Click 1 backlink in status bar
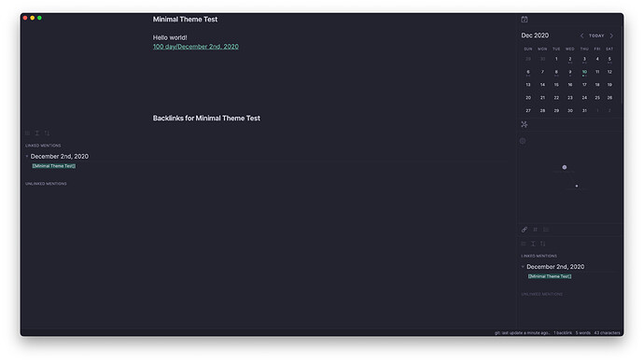Screen dimensions: 644x363 coord(563,333)
